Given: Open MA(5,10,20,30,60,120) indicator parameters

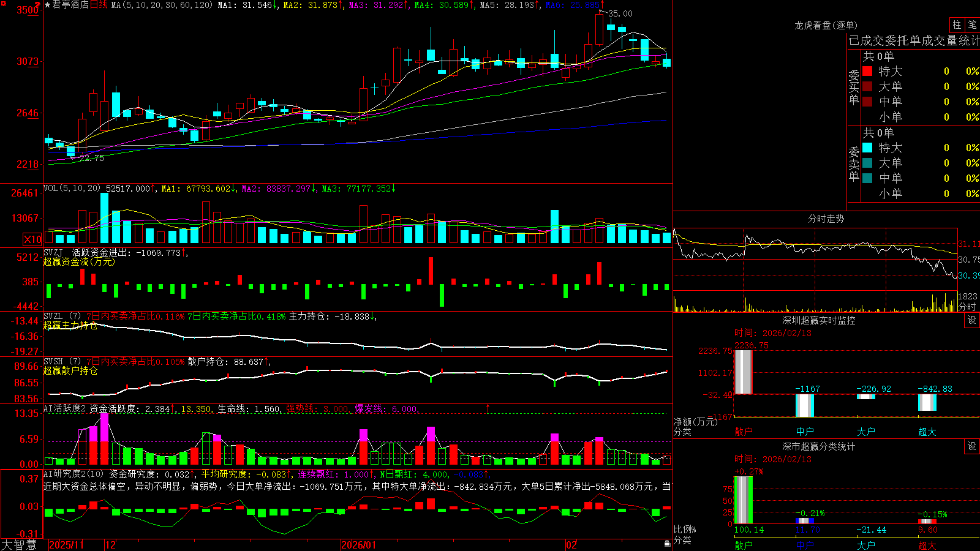Looking at the screenshot, I should (162, 5).
